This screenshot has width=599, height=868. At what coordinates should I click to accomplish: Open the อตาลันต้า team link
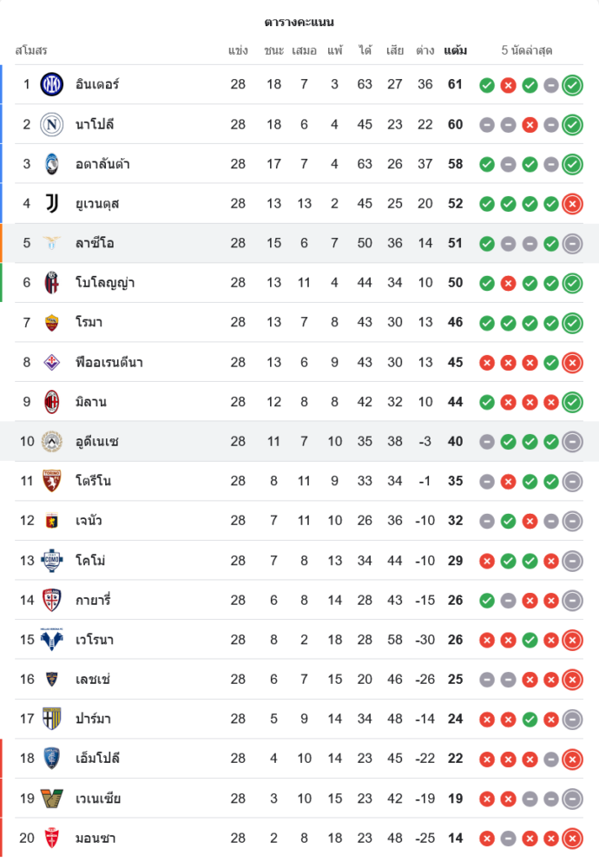tap(102, 164)
